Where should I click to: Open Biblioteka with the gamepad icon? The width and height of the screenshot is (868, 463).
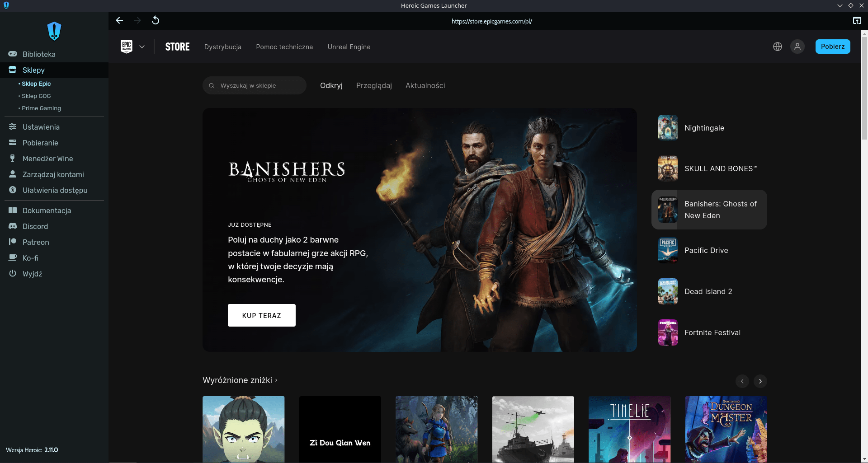pos(13,54)
